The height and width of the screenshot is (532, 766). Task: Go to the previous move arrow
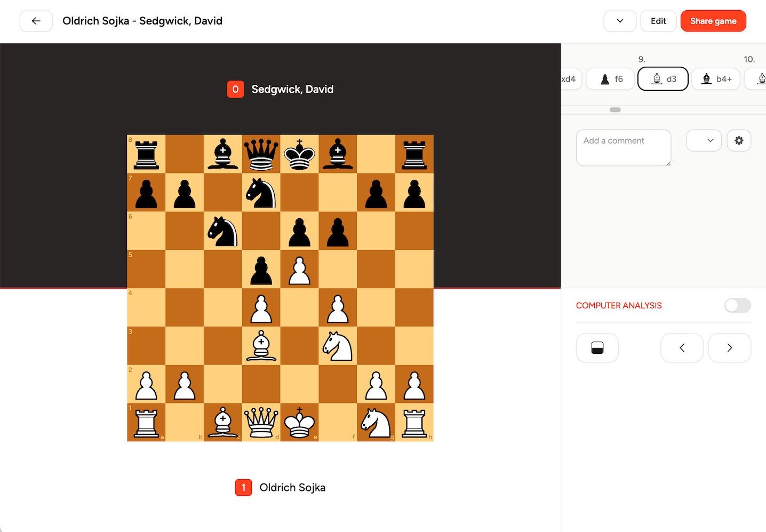682,348
